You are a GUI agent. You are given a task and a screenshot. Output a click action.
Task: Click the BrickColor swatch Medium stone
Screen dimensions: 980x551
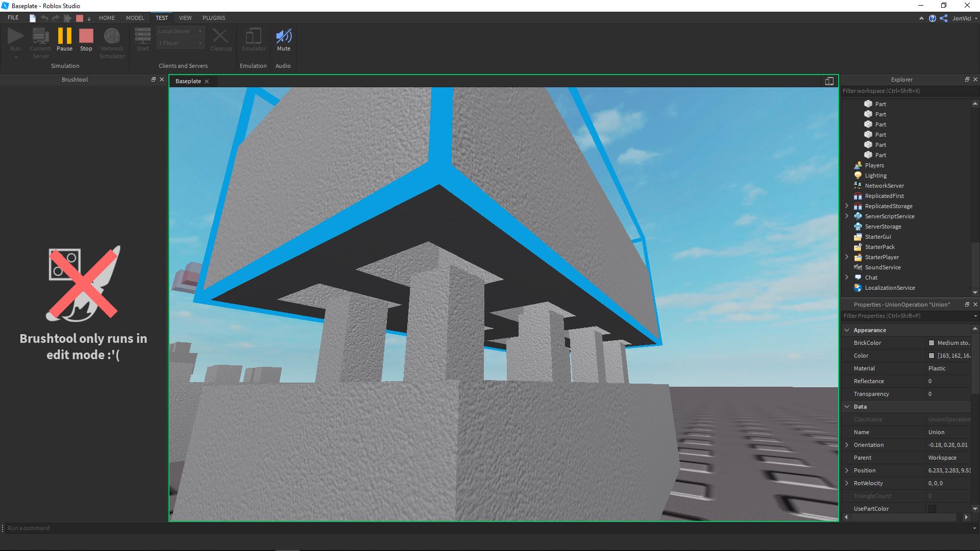[932, 343]
